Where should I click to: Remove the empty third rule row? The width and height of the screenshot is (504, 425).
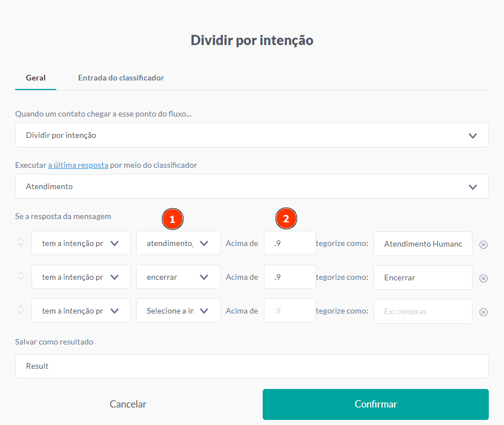click(483, 311)
